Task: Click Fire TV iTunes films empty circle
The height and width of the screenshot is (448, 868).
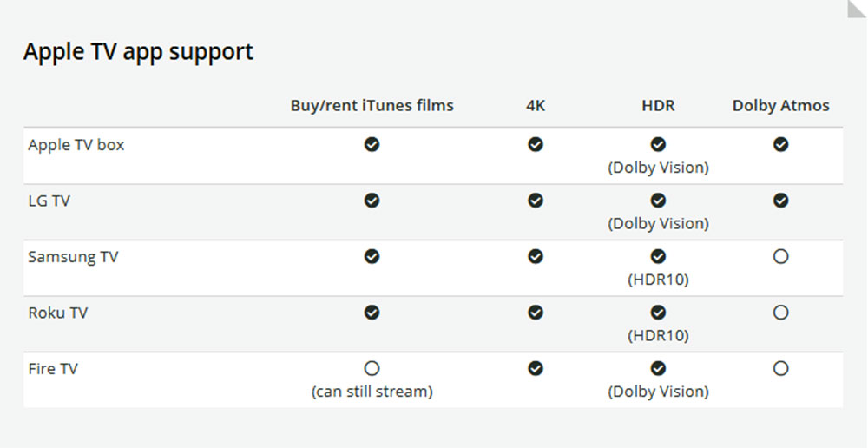Action: tap(372, 368)
